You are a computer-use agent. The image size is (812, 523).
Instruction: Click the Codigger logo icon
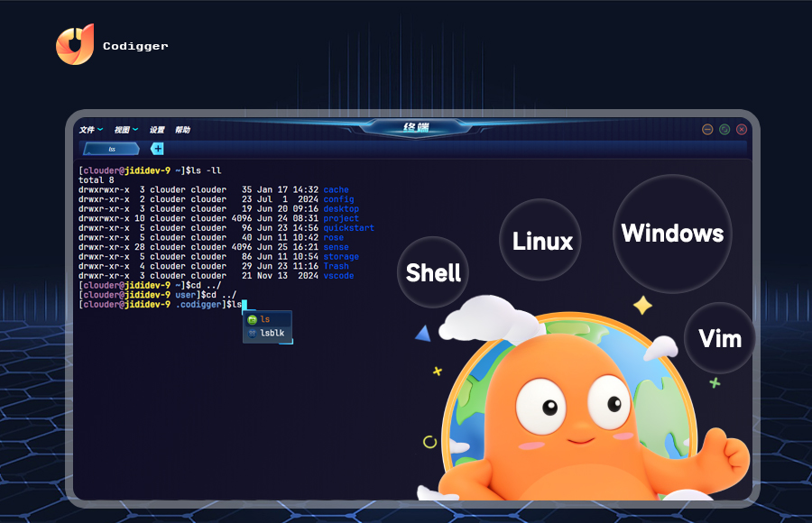point(78,41)
